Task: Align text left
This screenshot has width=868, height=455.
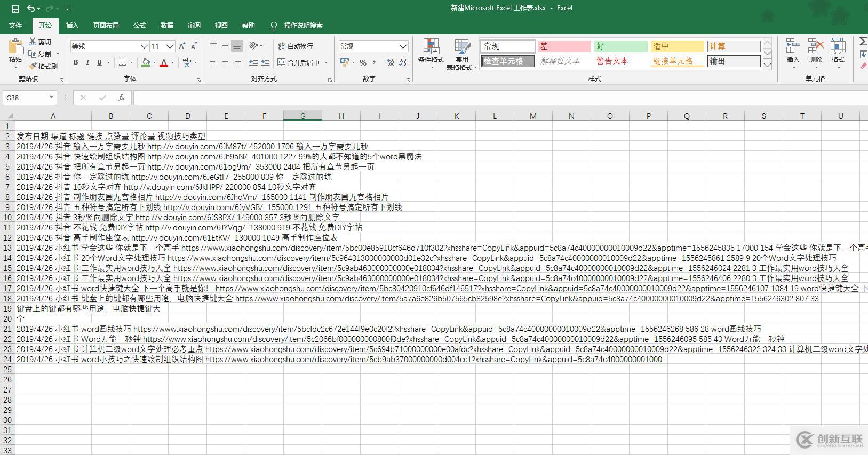Action: click(213, 62)
